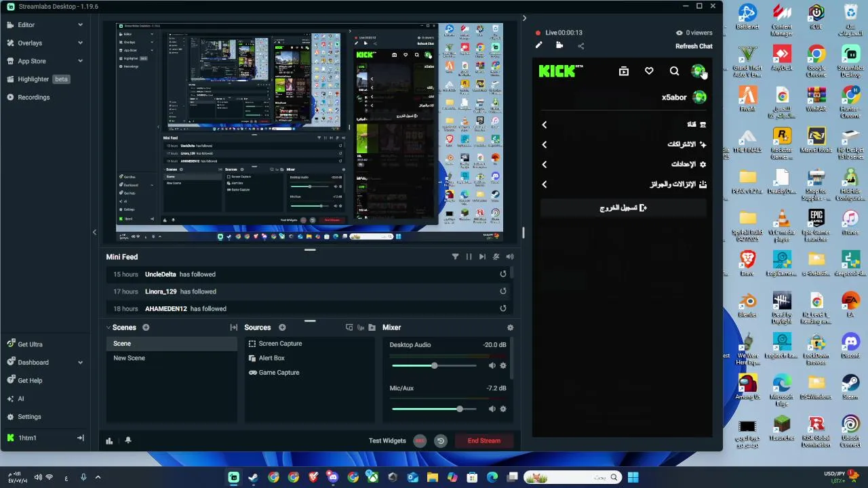Click Test Widgets

(387, 441)
